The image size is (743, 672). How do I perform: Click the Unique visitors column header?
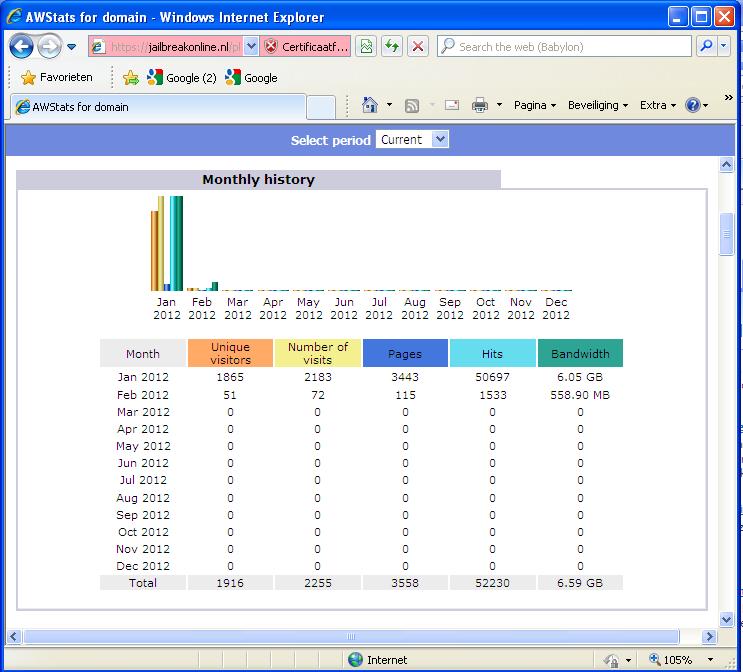230,353
